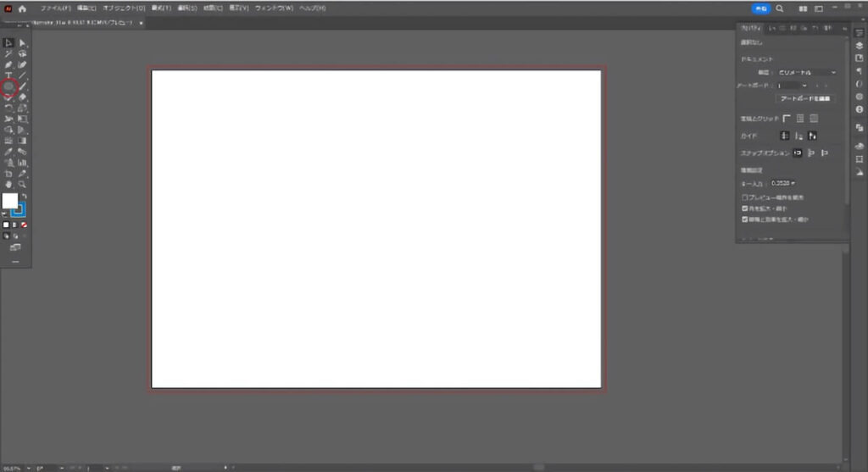
Task: Select the Zoom tool in toolbar
Action: coord(22,184)
